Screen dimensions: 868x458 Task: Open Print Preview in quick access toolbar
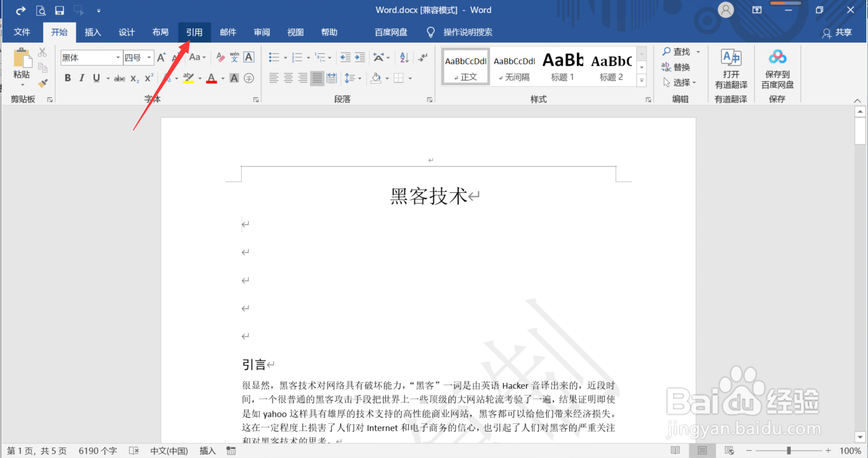(x=40, y=10)
